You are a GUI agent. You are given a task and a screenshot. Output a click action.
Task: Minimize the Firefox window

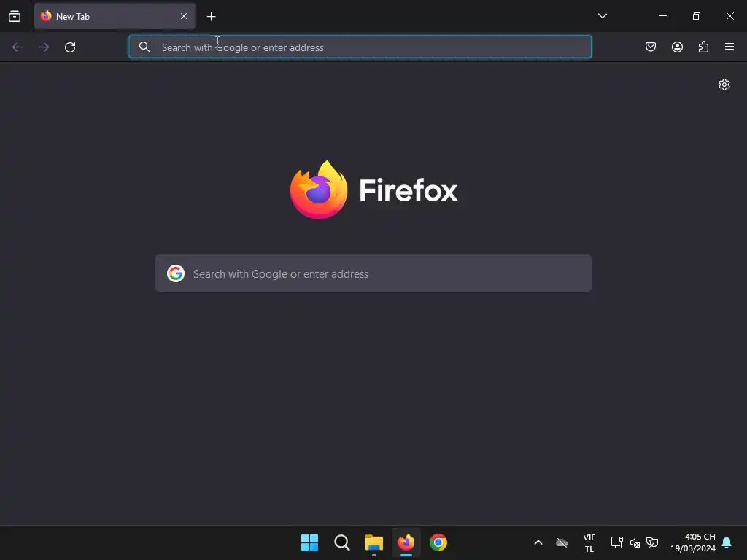point(663,16)
